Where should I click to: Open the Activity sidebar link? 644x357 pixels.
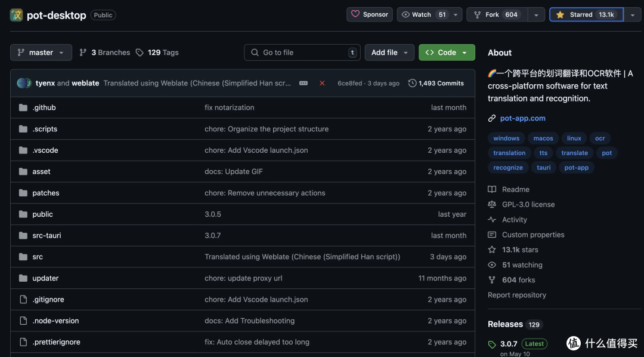pos(507,220)
